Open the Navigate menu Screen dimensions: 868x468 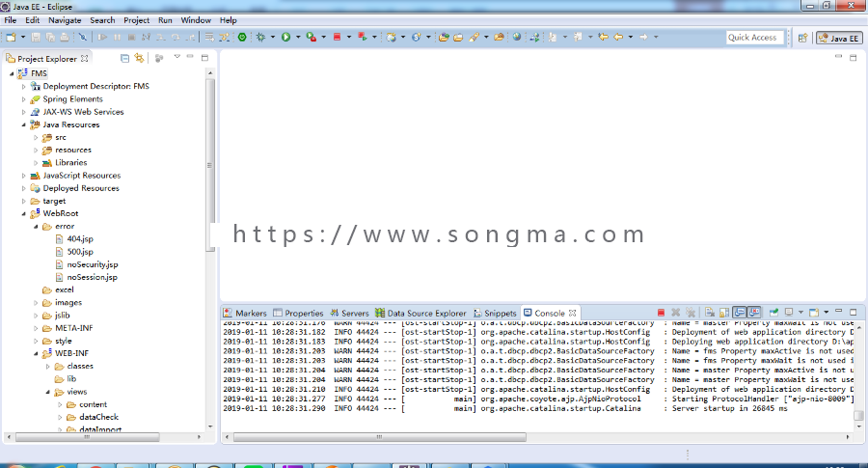click(x=65, y=20)
